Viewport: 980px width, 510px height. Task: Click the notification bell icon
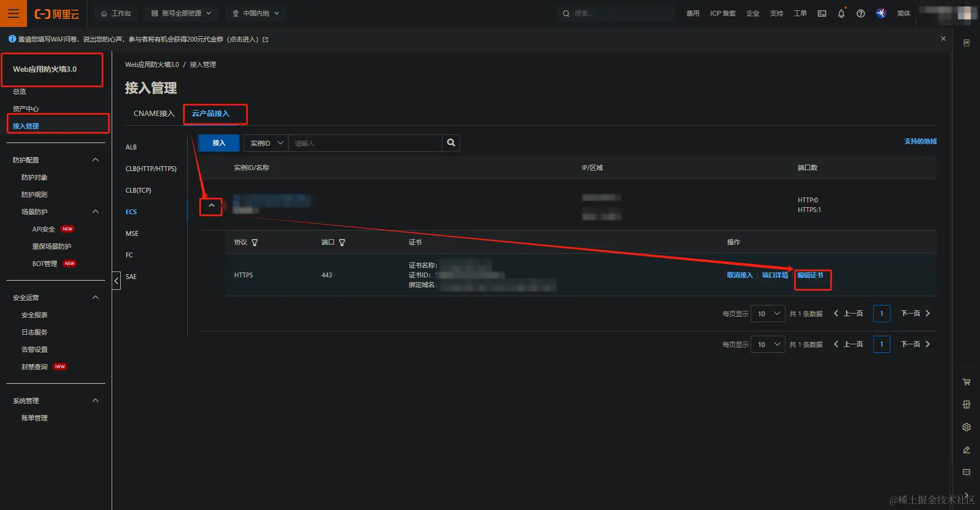pyautogui.click(x=841, y=13)
